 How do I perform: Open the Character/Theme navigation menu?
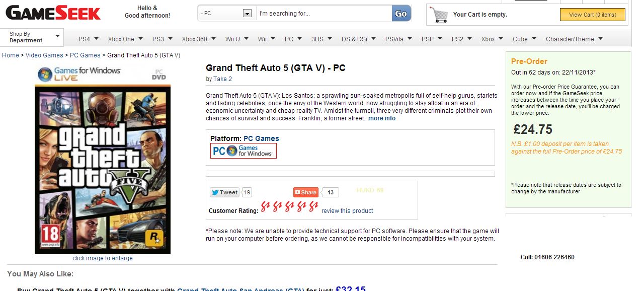pyautogui.click(x=575, y=39)
